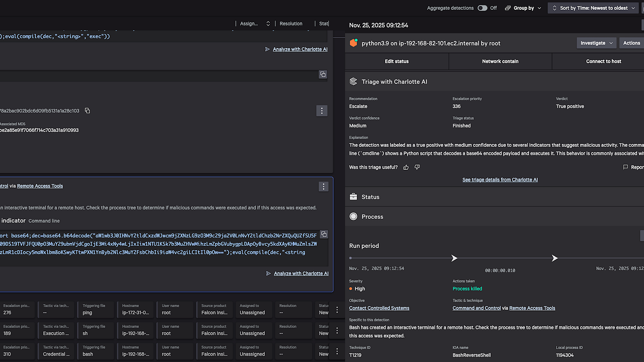Click the Edit status button

(x=397, y=61)
